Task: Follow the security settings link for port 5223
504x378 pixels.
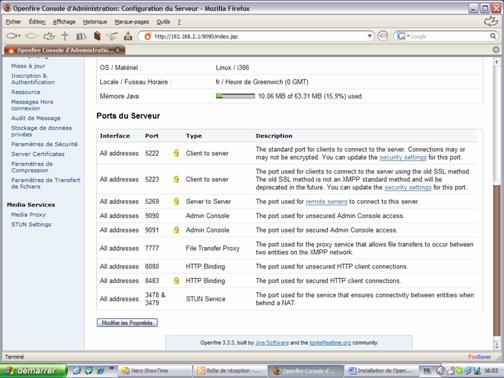Action: tap(408, 187)
